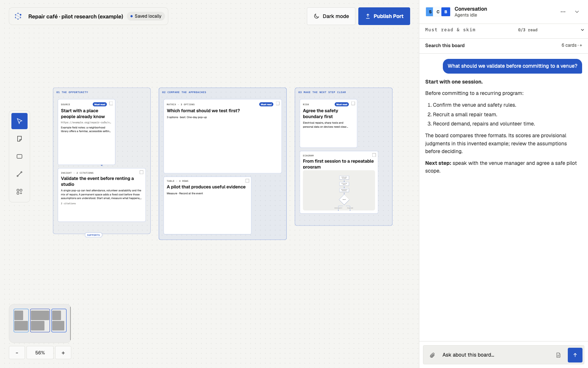The width and height of the screenshot is (588, 368).
Task: Send message with the arrow button
Action: (575, 355)
